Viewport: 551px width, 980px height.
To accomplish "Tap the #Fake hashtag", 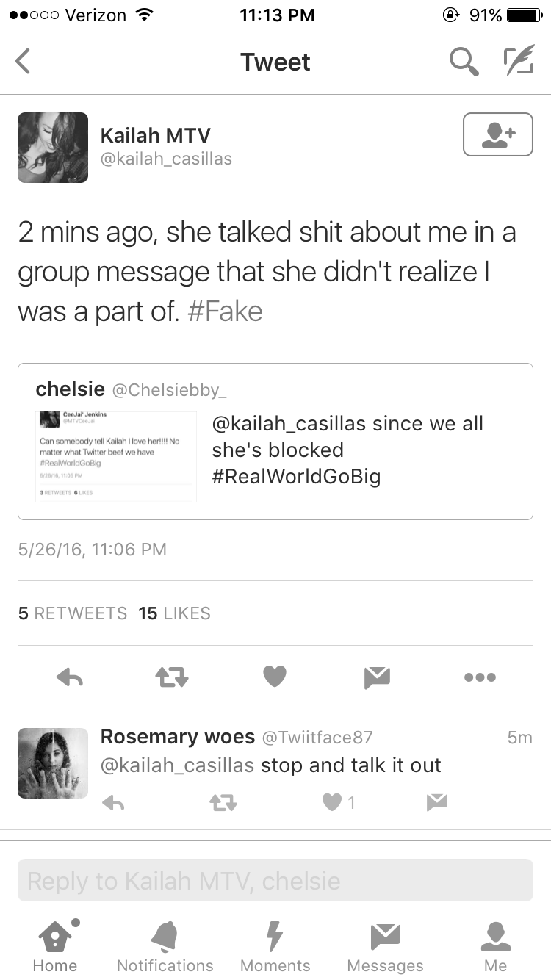I will click(x=225, y=311).
